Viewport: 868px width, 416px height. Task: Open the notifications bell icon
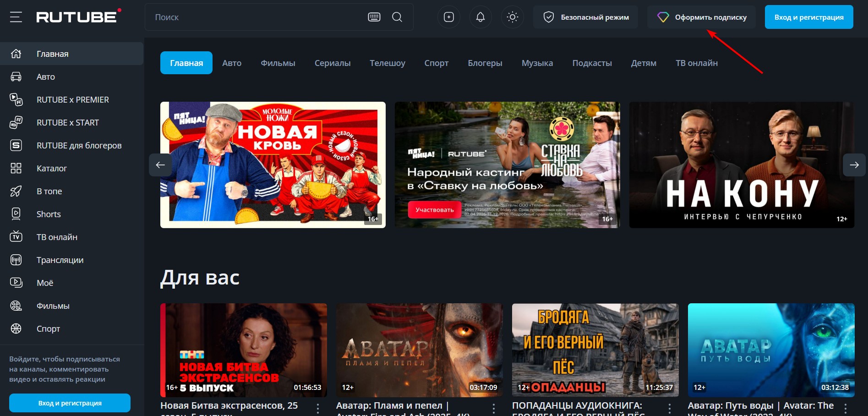(480, 17)
